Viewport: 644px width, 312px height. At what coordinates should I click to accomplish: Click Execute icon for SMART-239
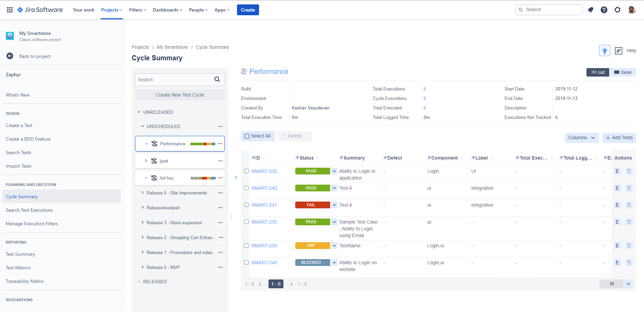(617, 246)
